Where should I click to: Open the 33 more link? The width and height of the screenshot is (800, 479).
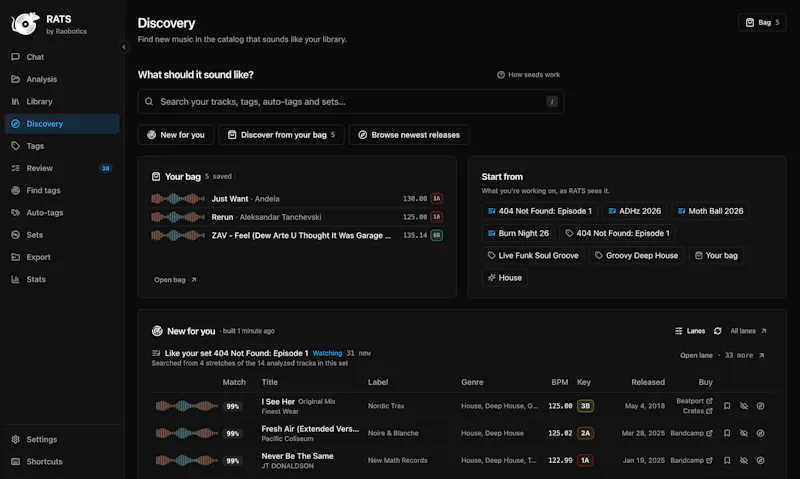[744, 355]
